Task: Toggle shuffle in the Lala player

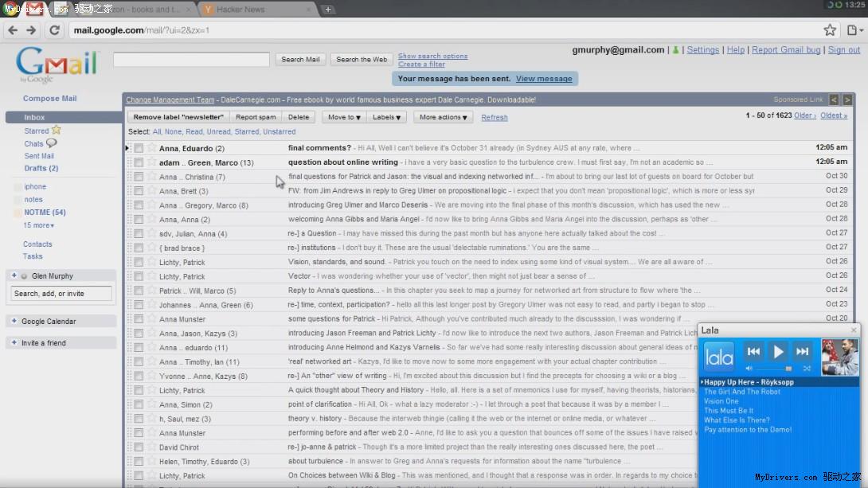Action: click(807, 368)
